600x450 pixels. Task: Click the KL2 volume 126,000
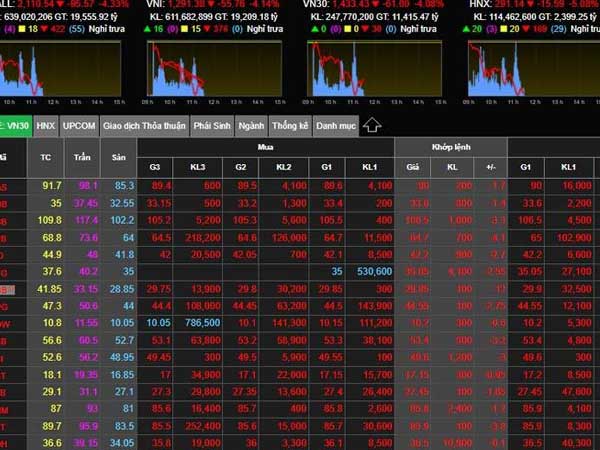[289, 238]
